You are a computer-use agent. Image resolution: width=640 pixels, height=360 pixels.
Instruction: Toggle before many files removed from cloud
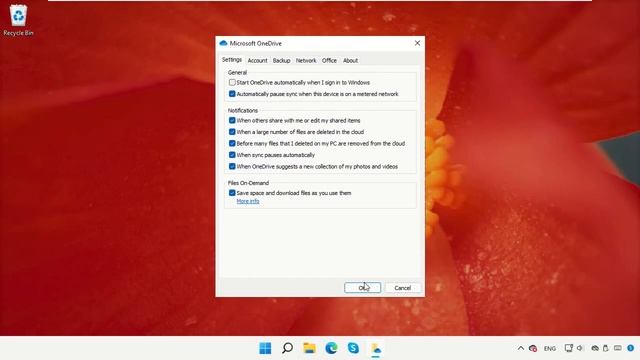point(232,143)
